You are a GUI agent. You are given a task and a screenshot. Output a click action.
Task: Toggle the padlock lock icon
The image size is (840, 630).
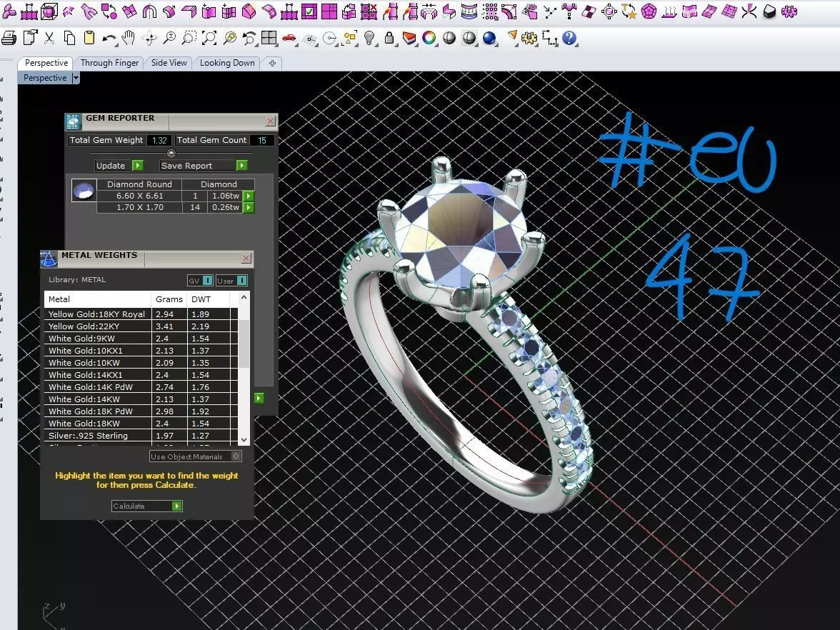click(389, 37)
